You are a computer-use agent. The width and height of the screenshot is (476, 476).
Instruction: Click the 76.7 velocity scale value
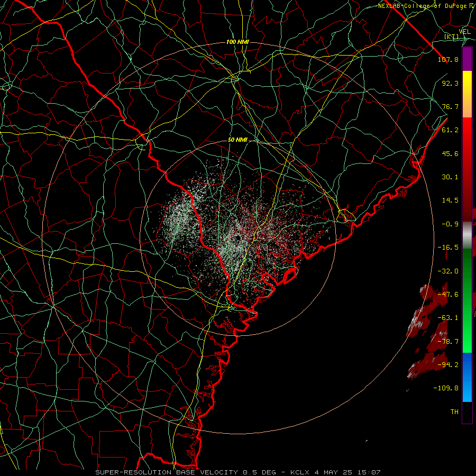click(450, 106)
